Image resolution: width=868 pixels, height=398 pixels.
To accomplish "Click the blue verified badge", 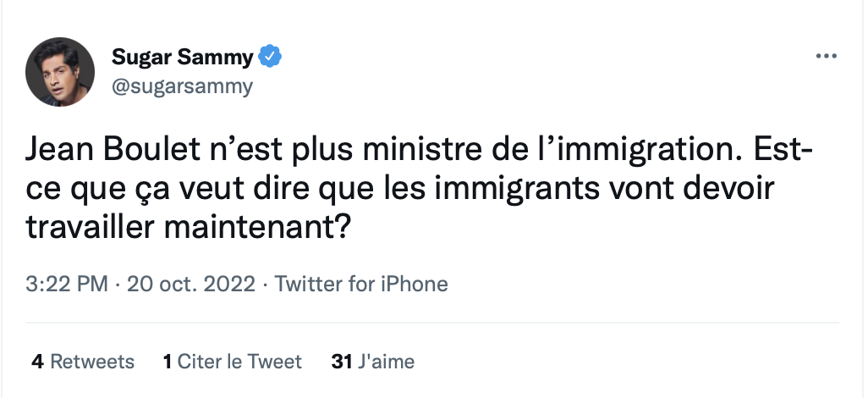I will [x=270, y=57].
